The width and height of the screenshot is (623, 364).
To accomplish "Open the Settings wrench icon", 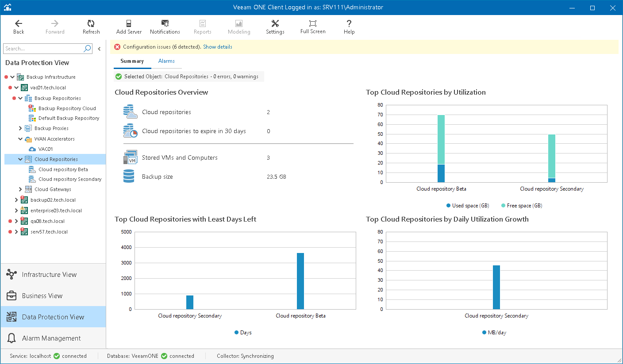I will 275,24.
